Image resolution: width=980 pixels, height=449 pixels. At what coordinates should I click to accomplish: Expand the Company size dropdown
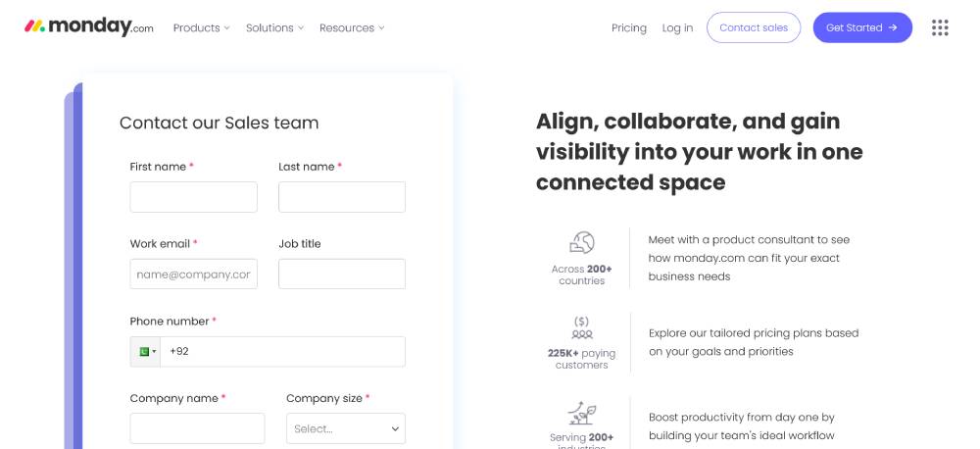point(346,428)
